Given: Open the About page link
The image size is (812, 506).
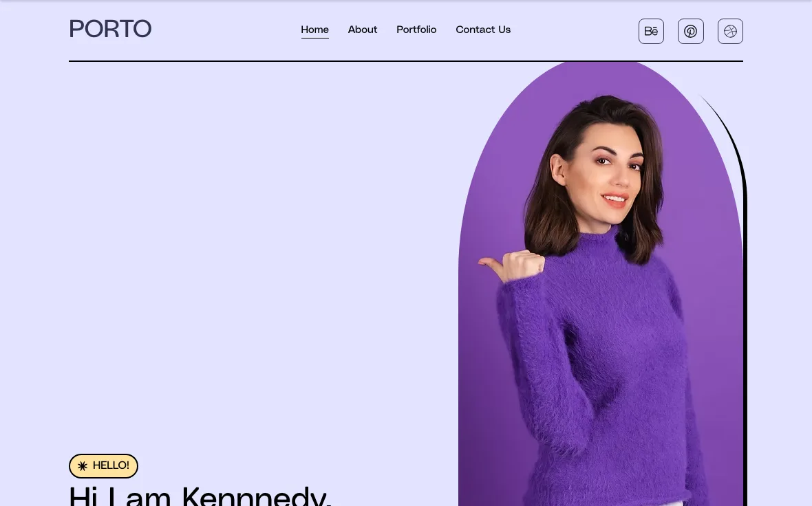Looking at the screenshot, I should click(x=363, y=30).
